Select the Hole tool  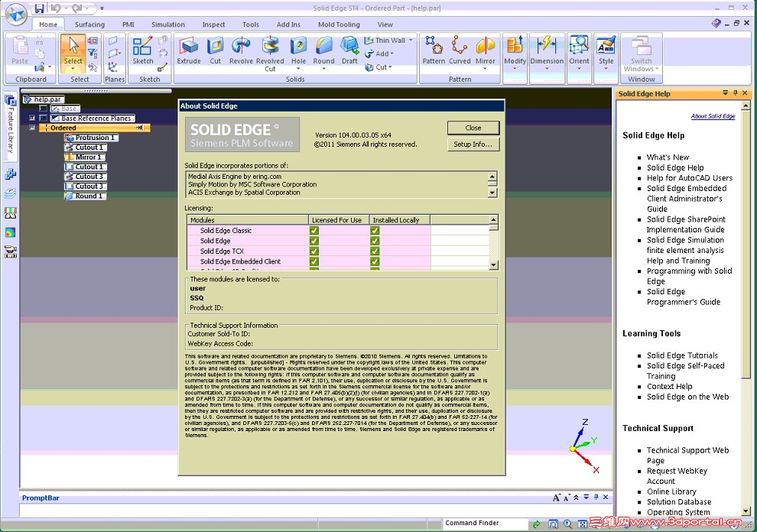coord(298,50)
